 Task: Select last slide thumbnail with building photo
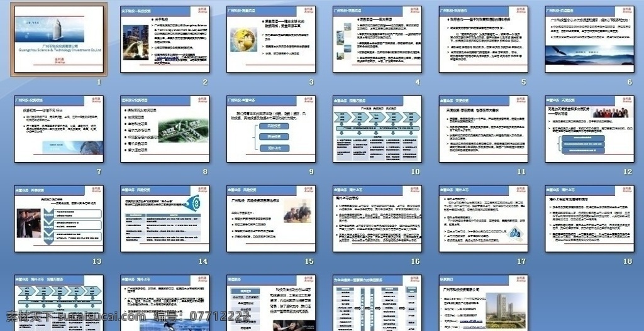point(484,303)
